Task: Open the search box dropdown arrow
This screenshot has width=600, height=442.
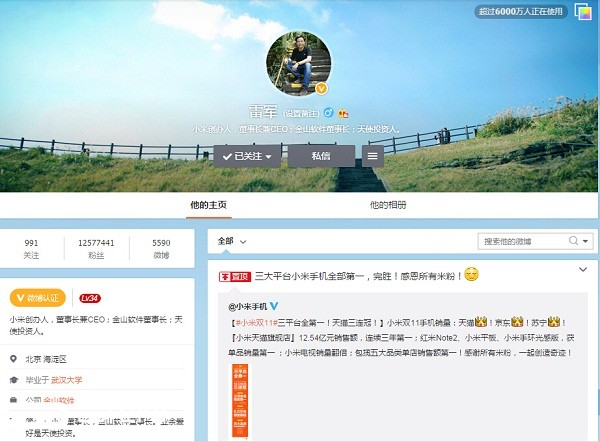Action: click(x=585, y=241)
